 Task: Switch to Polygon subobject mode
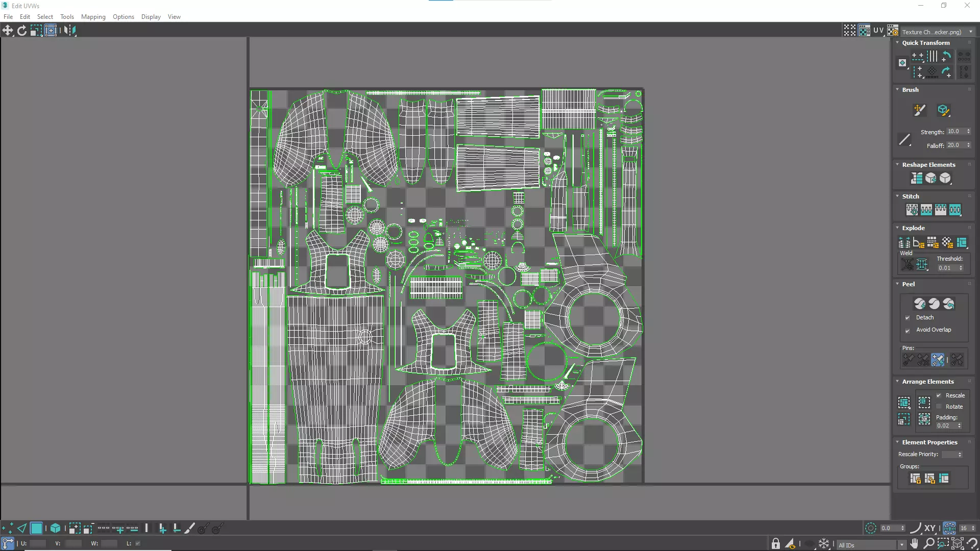[x=36, y=529]
